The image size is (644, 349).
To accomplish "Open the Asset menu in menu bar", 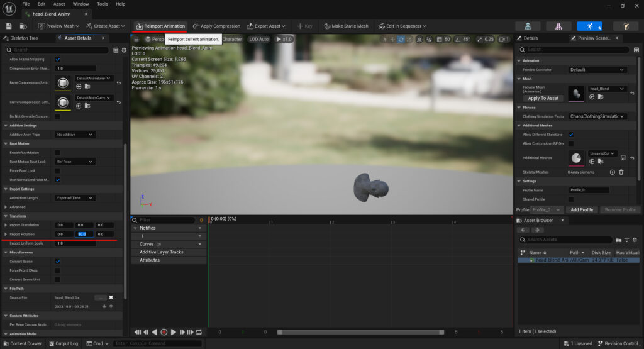I will pyautogui.click(x=59, y=4).
